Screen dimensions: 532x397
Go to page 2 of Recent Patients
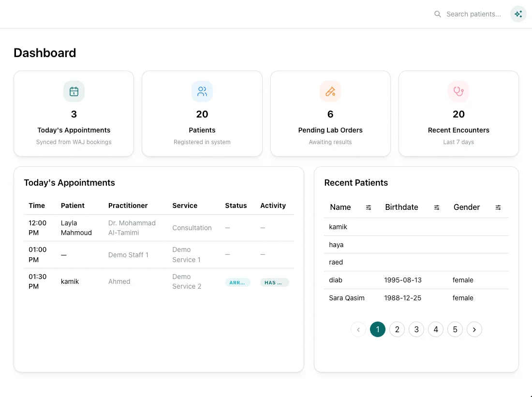tap(397, 329)
